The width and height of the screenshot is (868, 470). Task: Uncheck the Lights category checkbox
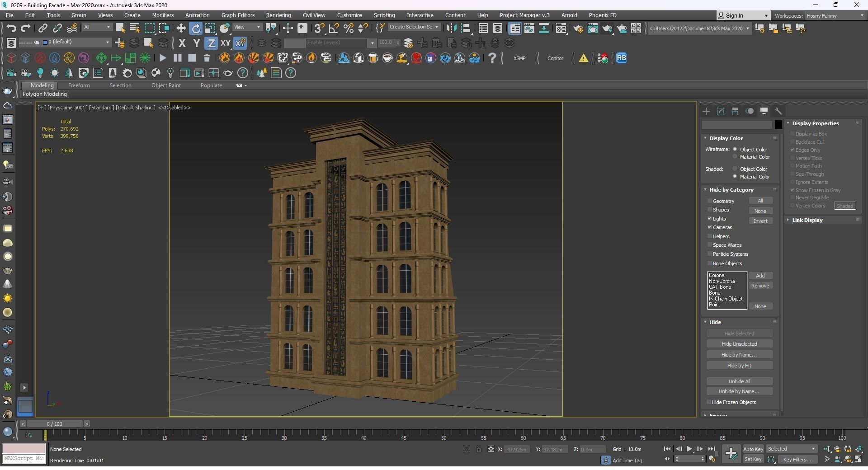pyautogui.click(x=710, y=218)
